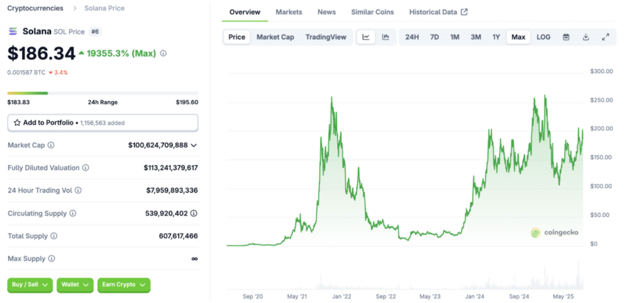Image resolution: width=644 pixels, height=303 pixels.
Task: Open the Max percentage change info icon
Action: coord(163,53)
